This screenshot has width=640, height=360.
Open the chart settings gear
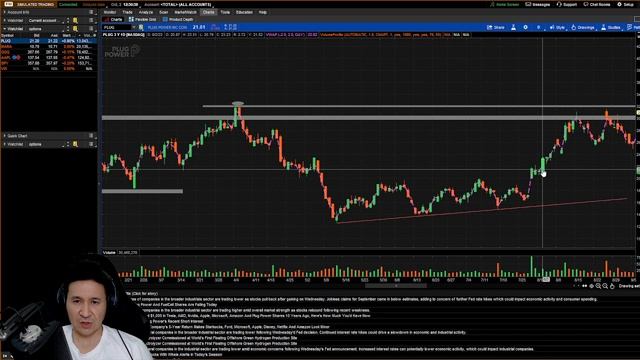(525, 27)
